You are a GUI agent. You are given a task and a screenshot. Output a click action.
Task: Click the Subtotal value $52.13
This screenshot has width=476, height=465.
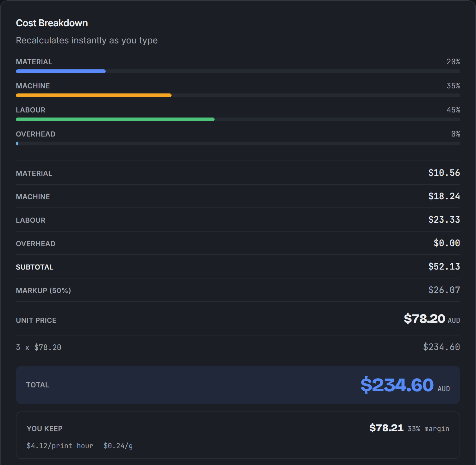point(444,266)
